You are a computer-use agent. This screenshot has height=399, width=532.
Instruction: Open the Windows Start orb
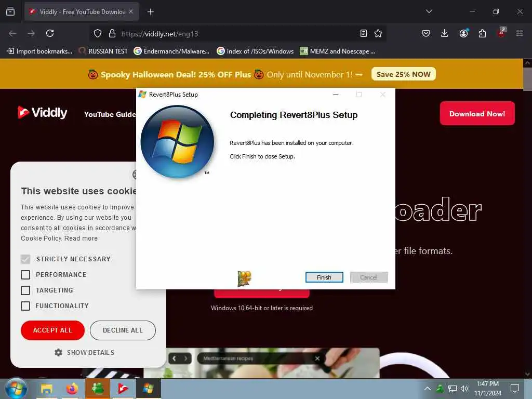pyautogui.click(x=16, y=389)
